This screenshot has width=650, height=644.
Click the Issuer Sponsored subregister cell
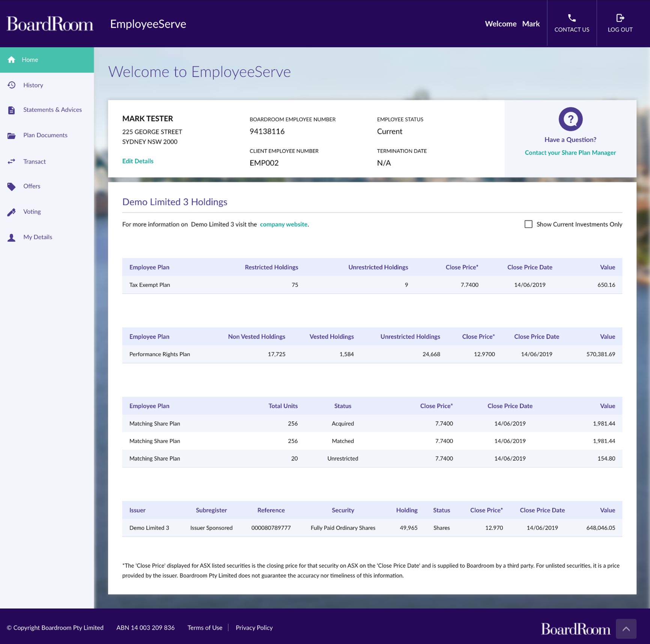click(211, 528)
